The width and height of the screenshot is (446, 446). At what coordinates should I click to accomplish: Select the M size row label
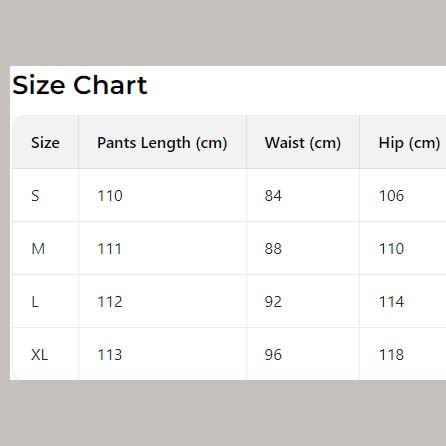point(38,249)
